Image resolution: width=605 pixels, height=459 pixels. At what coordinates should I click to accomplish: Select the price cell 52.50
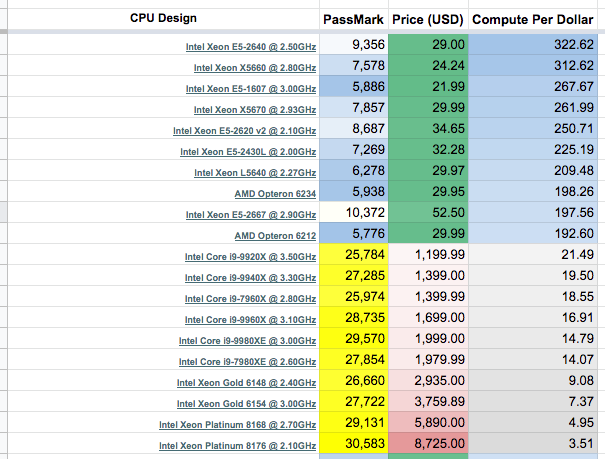pyautogui.click(x=428, y=213)
